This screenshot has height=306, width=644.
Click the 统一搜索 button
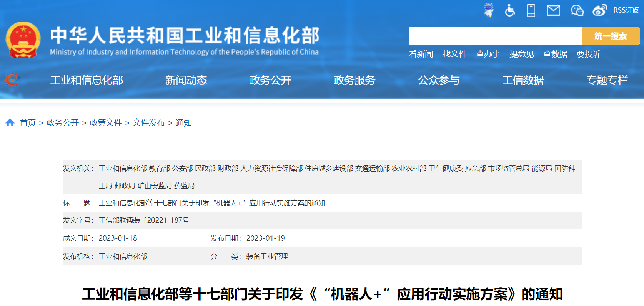click(x=611, y=36)
